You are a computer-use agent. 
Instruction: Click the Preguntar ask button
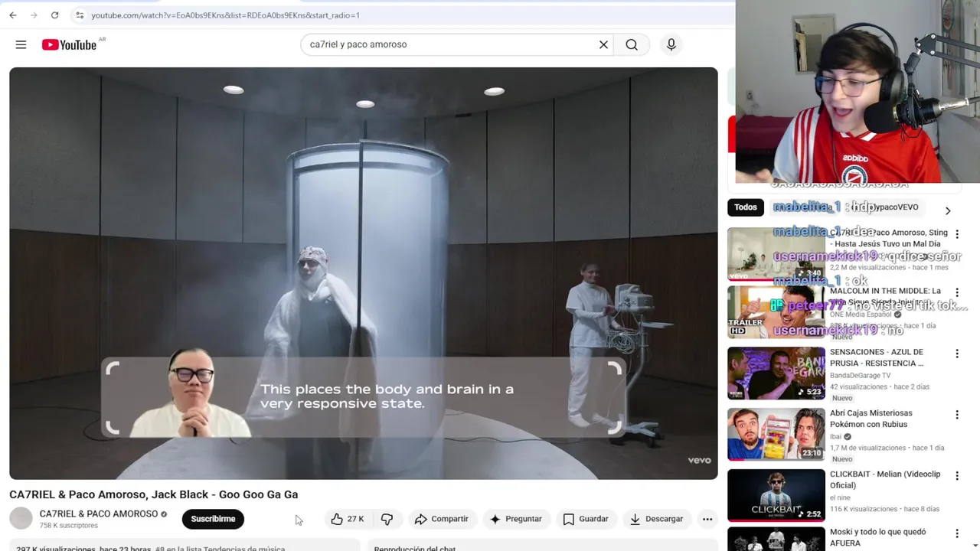pos(516,519)
